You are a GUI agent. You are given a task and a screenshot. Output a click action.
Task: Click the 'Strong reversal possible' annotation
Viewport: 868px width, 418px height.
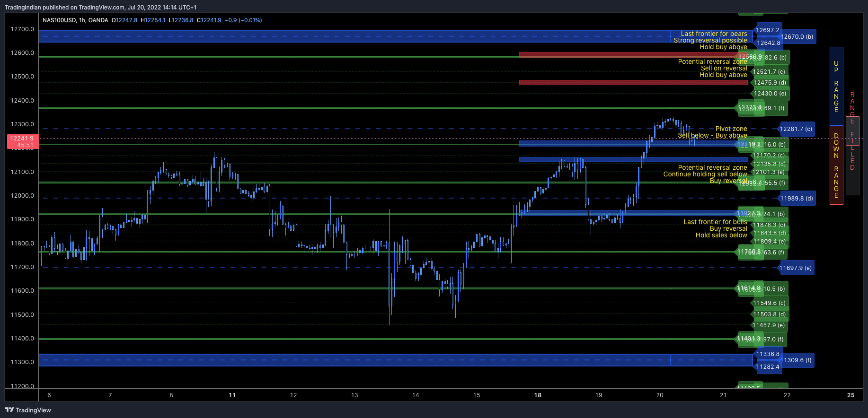pyautogui.click(x=710, y=40)
